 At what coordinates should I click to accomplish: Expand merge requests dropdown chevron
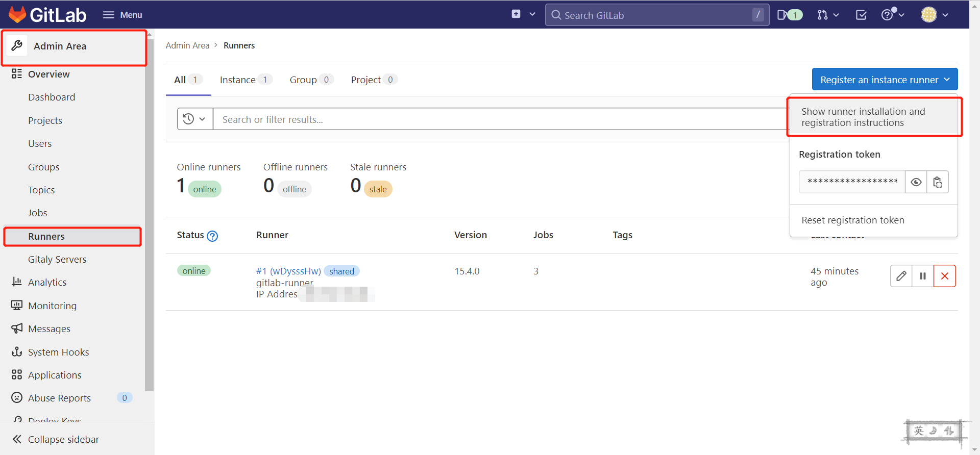pos(836,15)
